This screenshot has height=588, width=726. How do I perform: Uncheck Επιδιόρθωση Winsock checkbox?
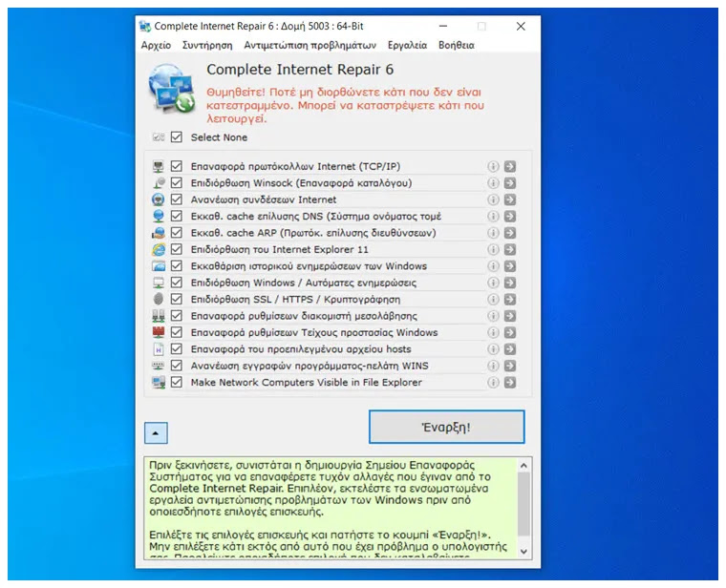click(x=177, y=182)
